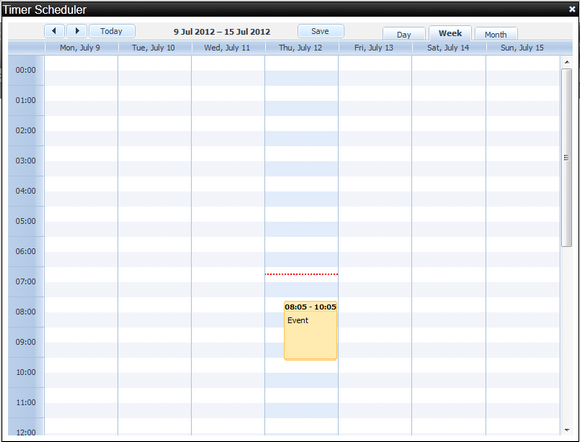This screenshot has width=580, height=442.
Task: Open the Month view tab
Action: pos(496,34)
